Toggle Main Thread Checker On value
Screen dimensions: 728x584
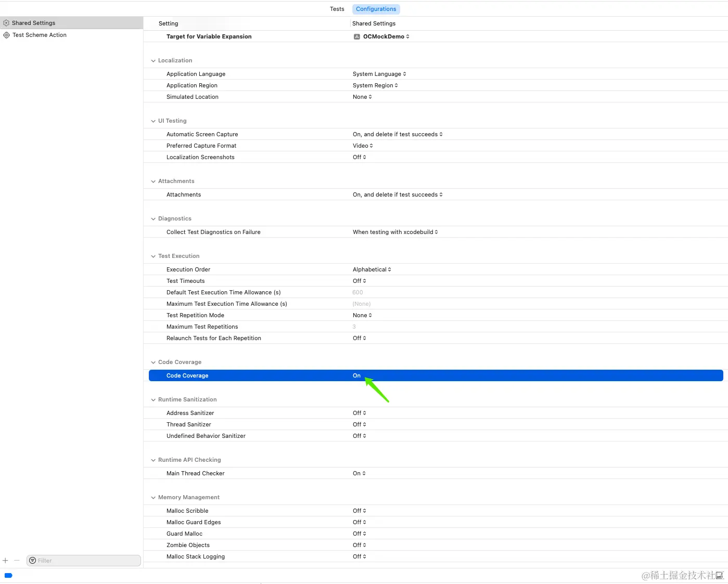point(360,473)
